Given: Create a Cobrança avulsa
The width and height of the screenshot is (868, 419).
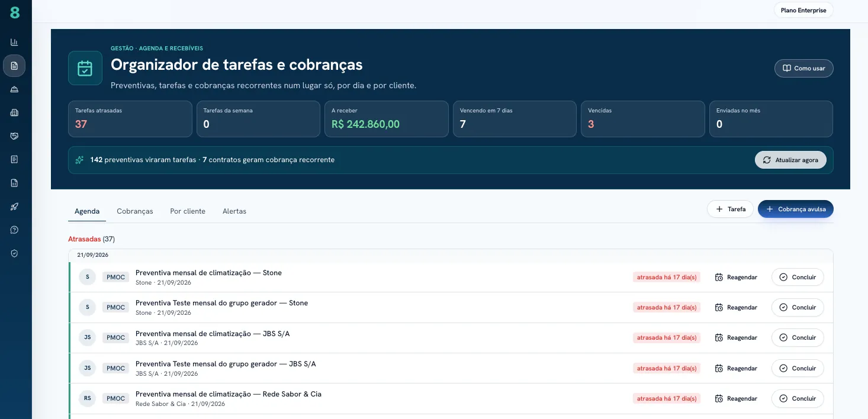Looking at the screenshot, I should click(795, 209).
